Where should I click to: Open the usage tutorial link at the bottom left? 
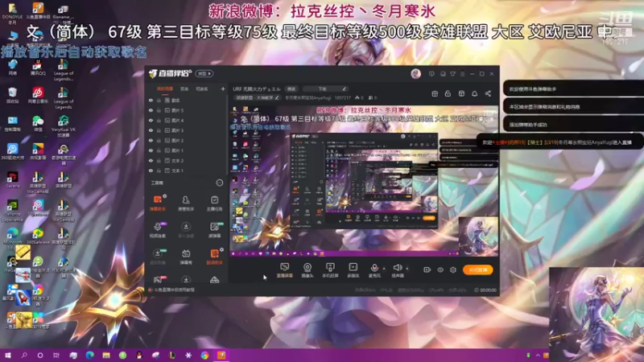(171, 290)
